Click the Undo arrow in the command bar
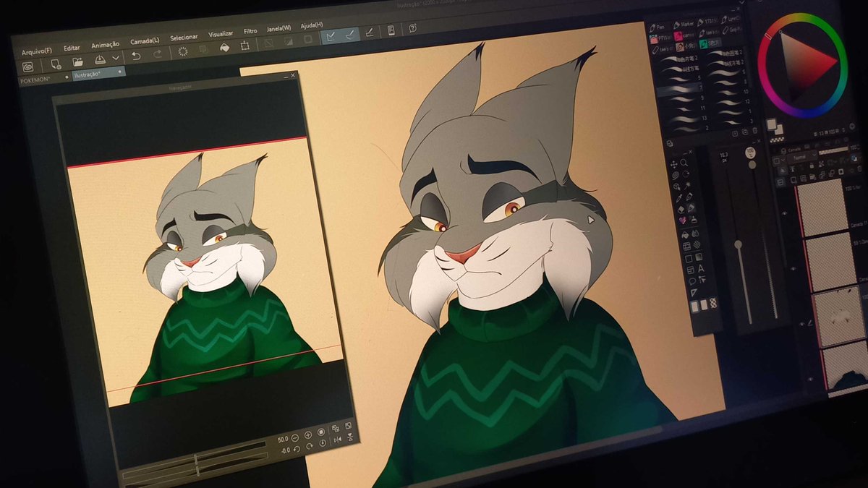868x488 pixels. point(136,56)
